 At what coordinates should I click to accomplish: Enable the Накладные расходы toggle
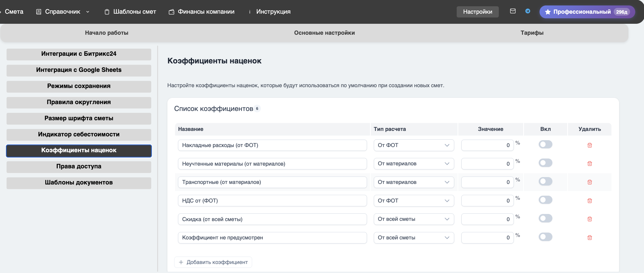(x=545, y=144)
